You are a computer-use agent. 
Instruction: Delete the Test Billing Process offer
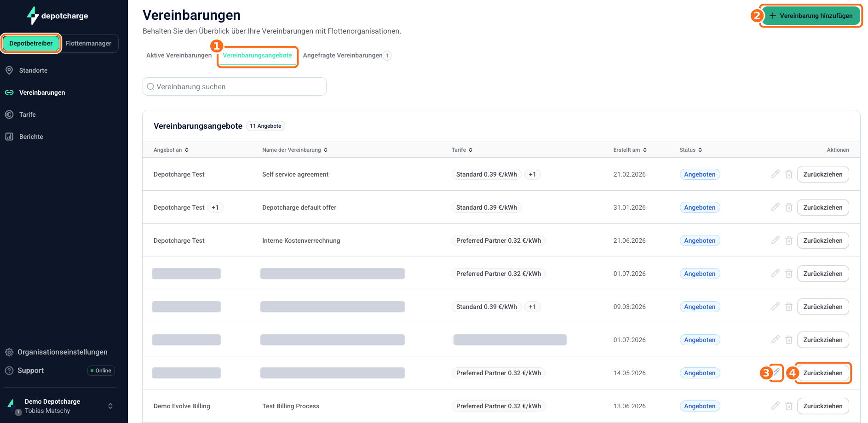coord(789,406)
